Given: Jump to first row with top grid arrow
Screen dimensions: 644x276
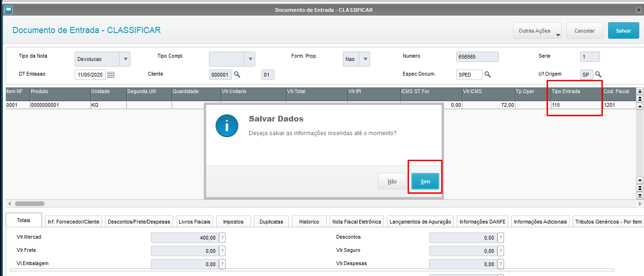Looking at the screenshot, I should coord(640,91).
